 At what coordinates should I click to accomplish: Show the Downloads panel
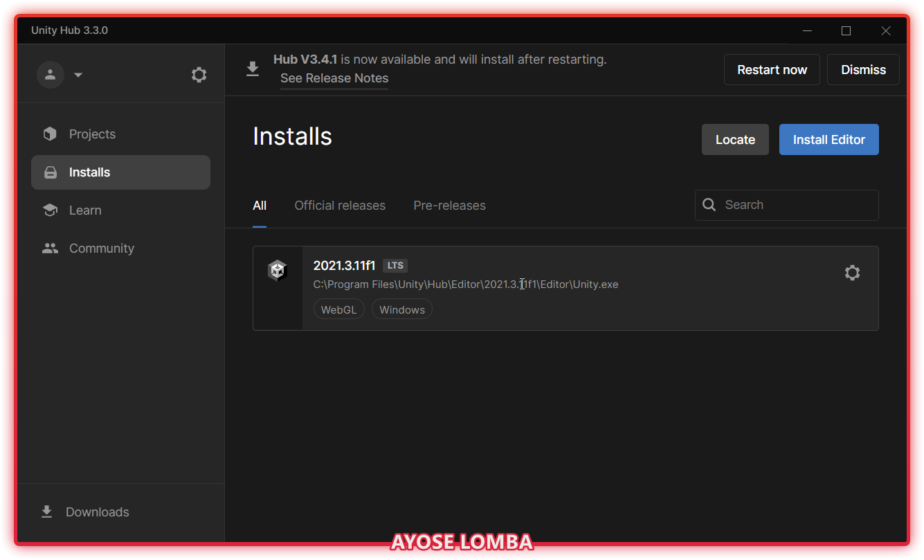(97, 512)
